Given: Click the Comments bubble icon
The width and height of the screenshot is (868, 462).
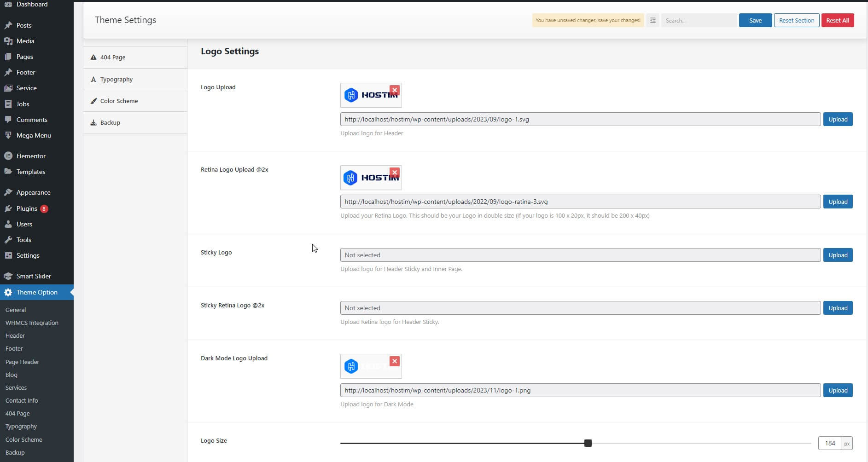Looking at the screenshot, I should [x=8, y=120].
